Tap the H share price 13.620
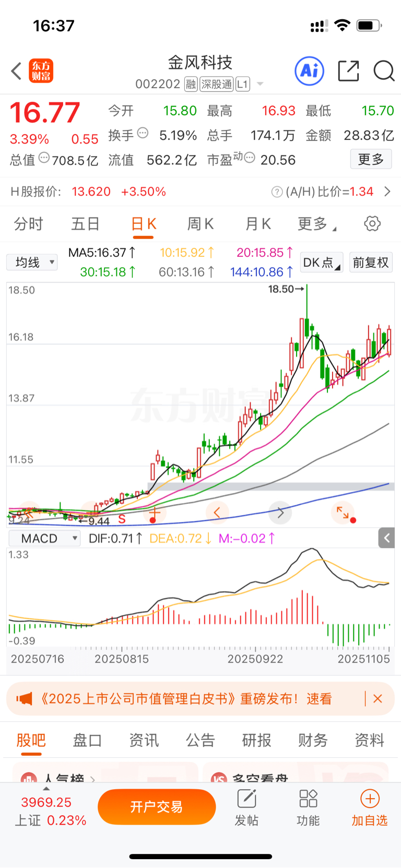Image resolution: width=401 pixels, height=868 pixels. pos(91,192)
